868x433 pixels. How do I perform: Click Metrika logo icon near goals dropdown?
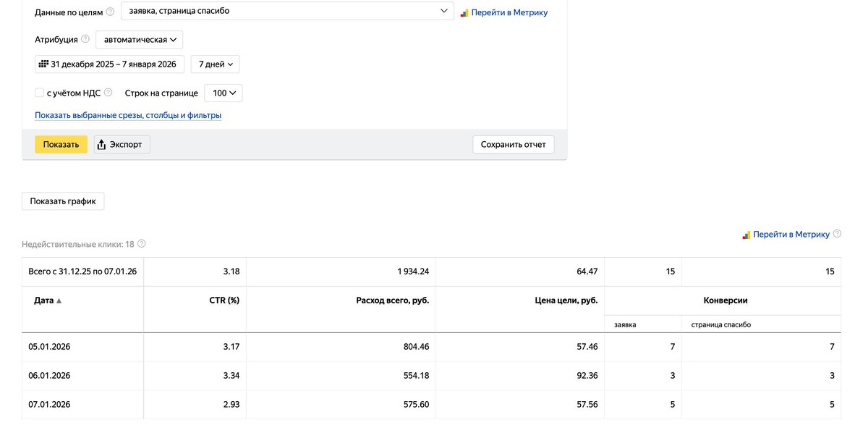tap(464, 12)
